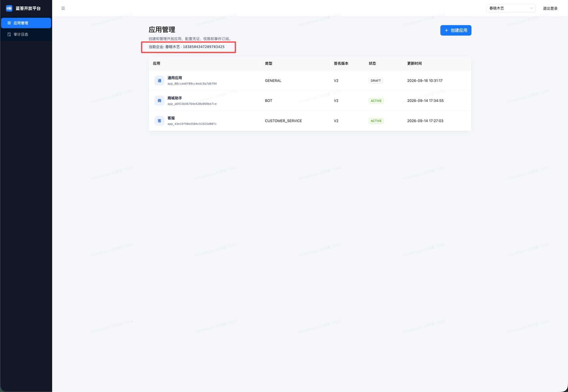
Task: Click the enterprise ID 1838504347209703425
Action: click(x=204, y=47)
